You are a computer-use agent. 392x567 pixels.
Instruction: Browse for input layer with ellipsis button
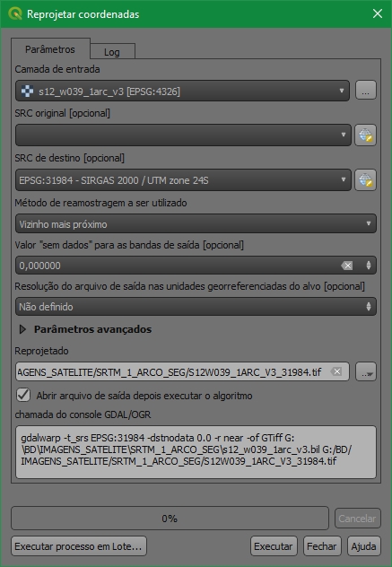tap(366, 91)
